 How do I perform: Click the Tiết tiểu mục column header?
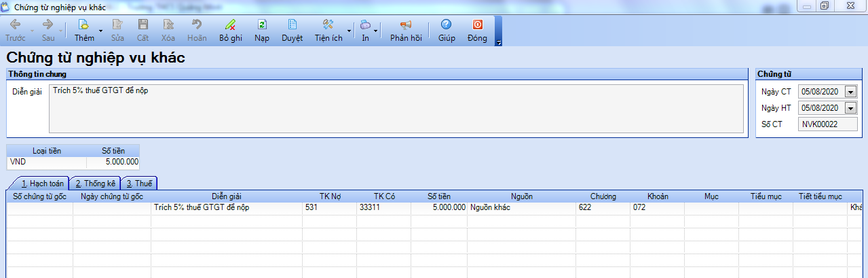coord(820,196)
